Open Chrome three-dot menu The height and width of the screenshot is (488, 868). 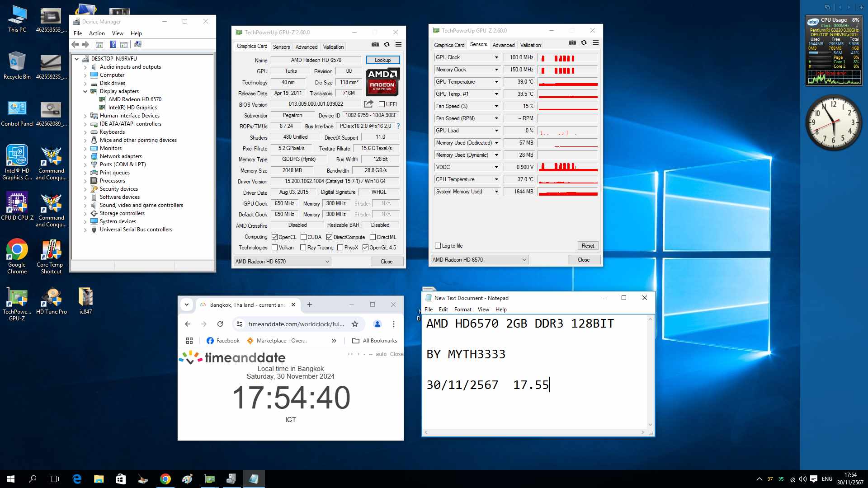(x=394, y=324)
